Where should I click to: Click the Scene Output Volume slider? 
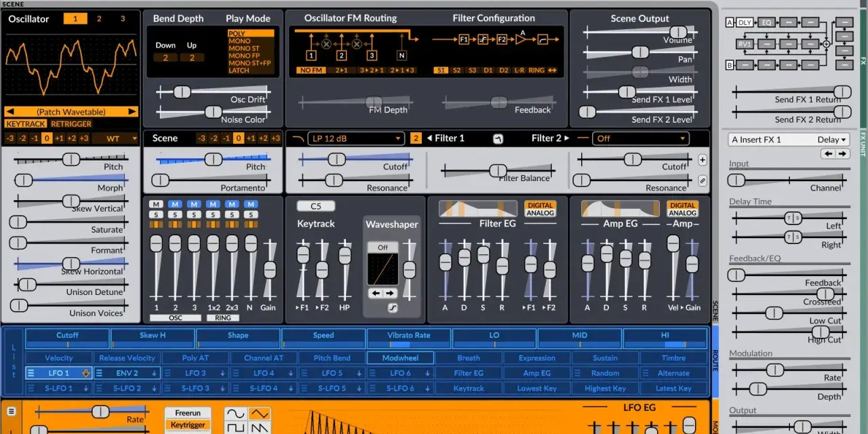tap(639, 32)
